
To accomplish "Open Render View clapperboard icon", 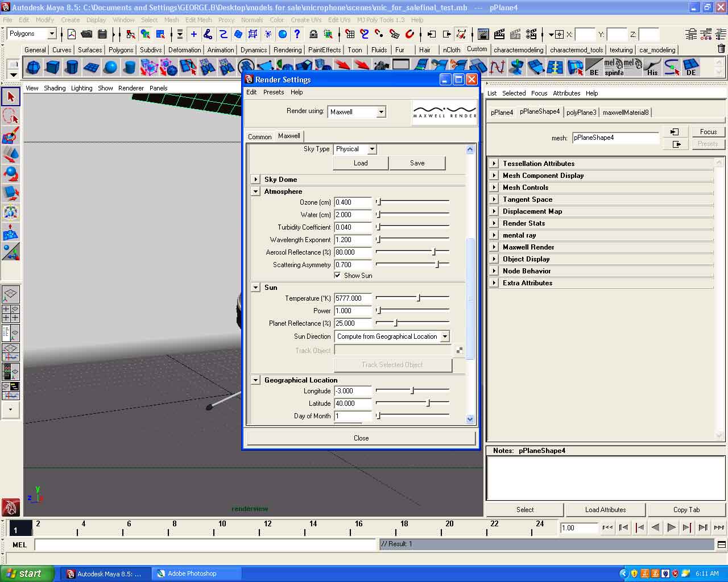I will (483, 34).
